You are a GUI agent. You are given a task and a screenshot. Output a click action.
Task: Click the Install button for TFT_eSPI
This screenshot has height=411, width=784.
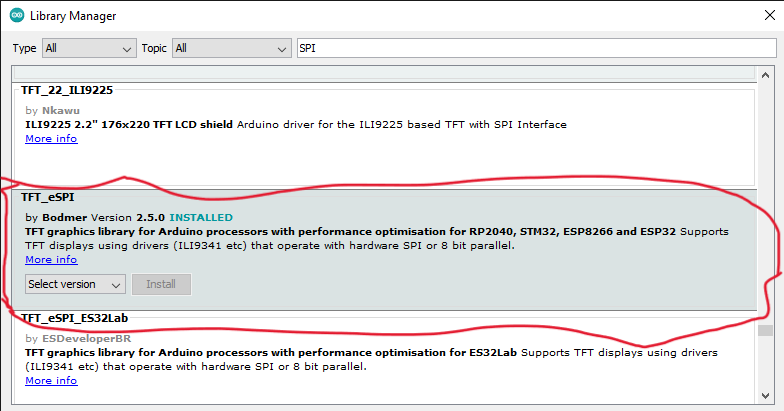pyautogui.click(x=161, y=284)
